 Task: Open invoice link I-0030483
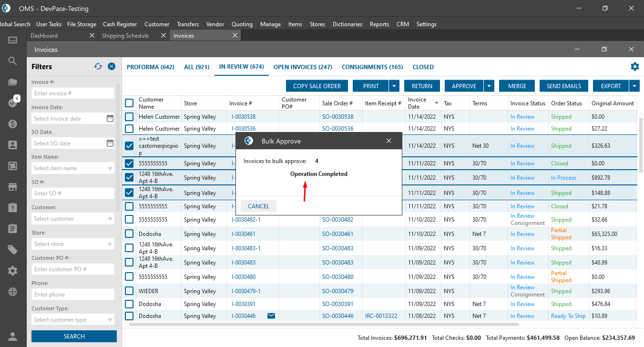tap(244, 263)
